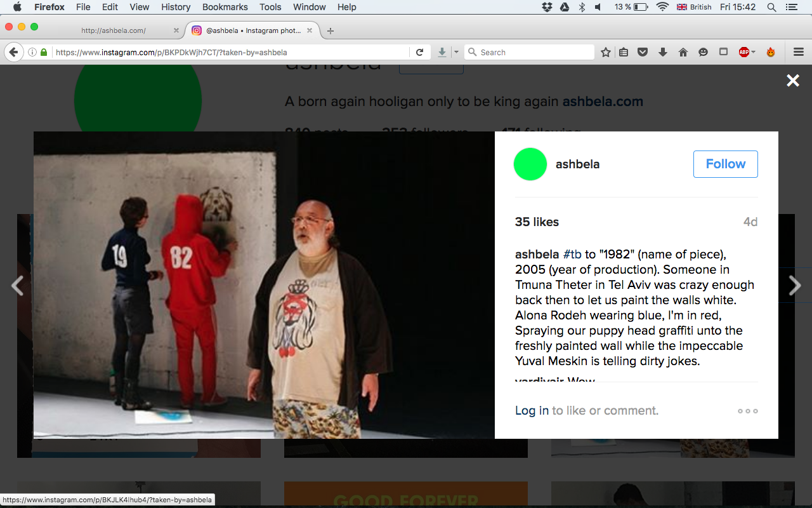Show site information icon in address bar
Image resolution: width=812 pixels, height=508 pixels.
point(32,52)
